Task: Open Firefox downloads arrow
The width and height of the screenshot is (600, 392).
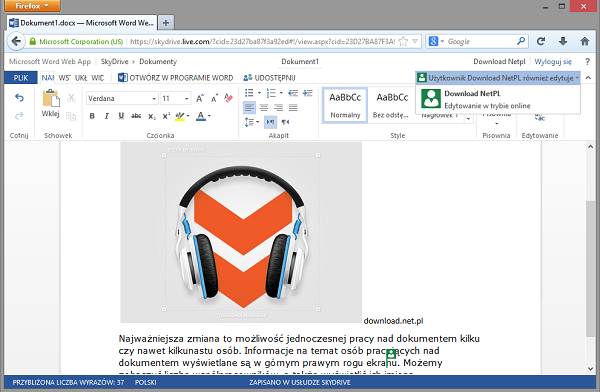Action: 563,41
